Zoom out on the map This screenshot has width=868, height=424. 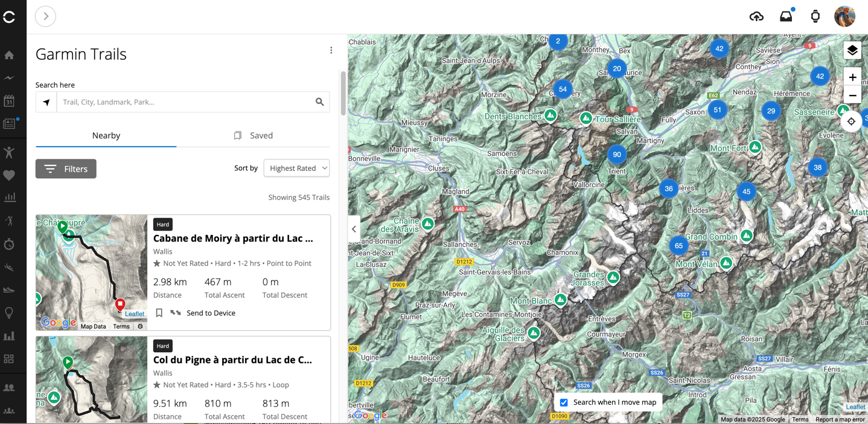click(852, 95)
